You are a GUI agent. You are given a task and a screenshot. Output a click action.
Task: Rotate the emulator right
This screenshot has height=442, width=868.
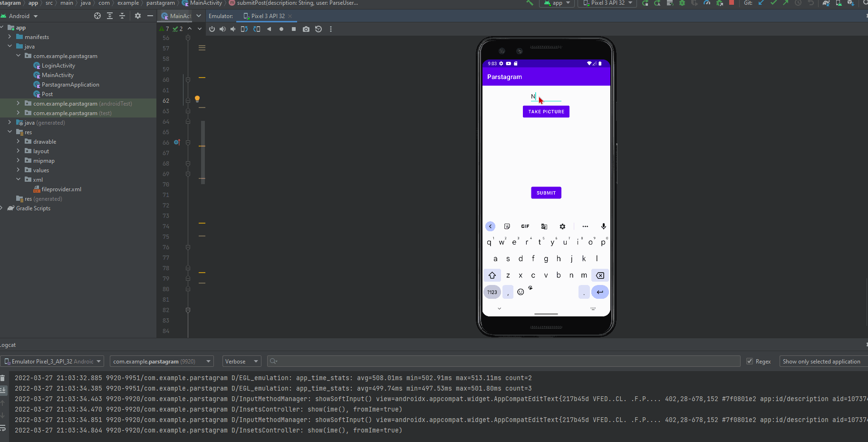coord(257,29)
